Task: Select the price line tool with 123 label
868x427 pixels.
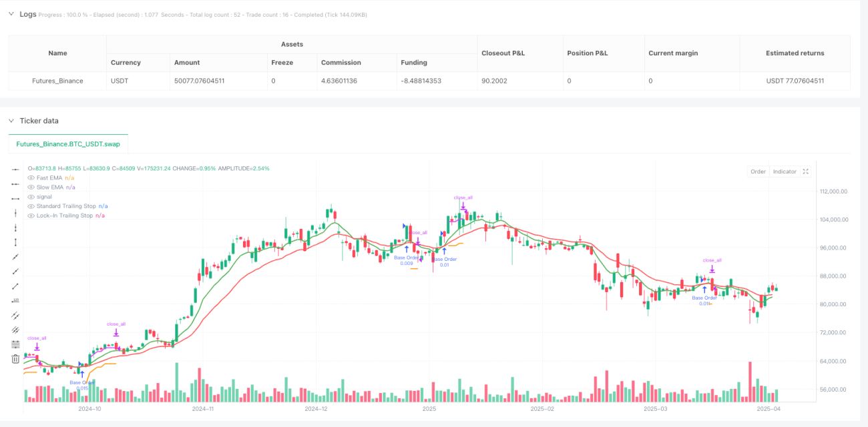Action: [16, 300]
